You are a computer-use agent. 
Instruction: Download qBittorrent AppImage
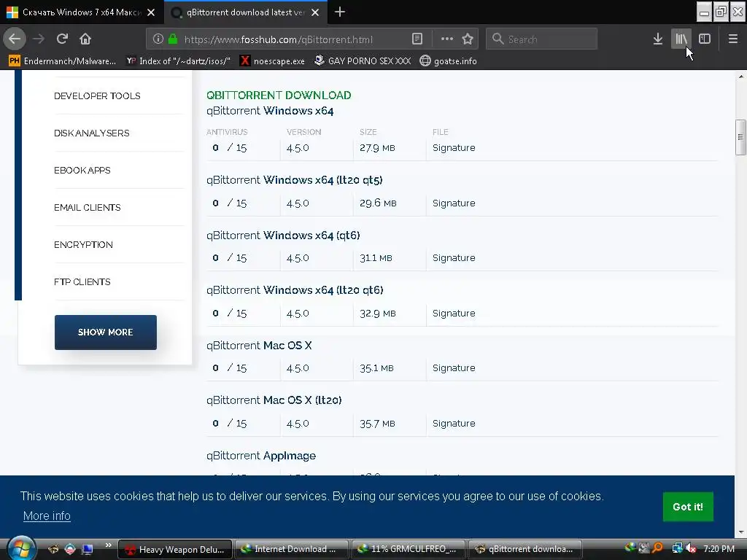click(x=261, y=456)
